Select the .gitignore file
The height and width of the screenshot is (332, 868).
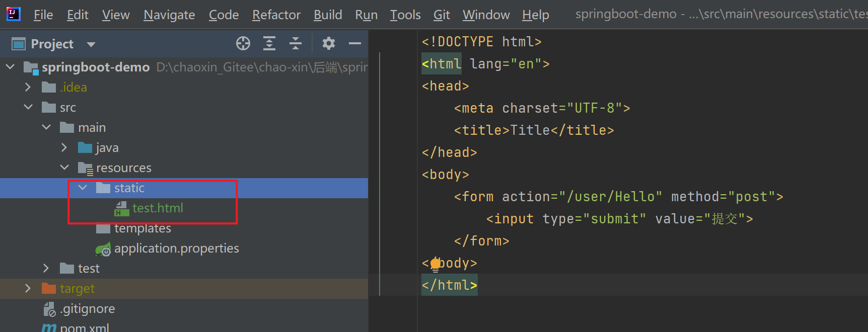(88, 309)
